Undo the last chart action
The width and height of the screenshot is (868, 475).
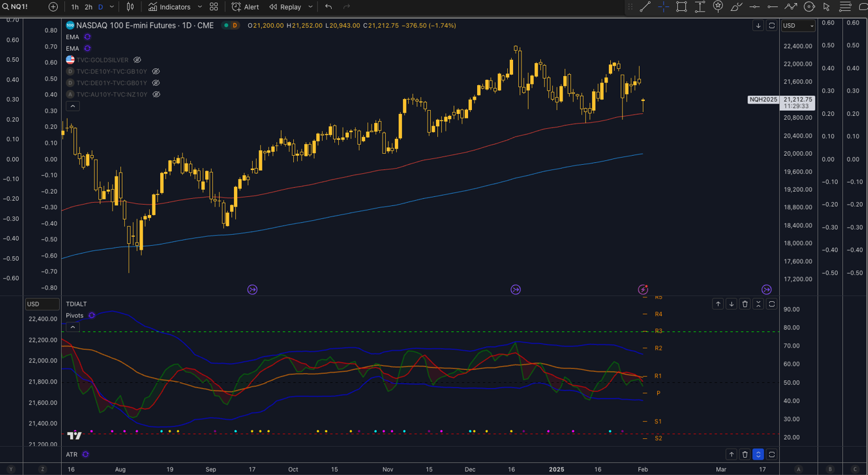(329, 7)
